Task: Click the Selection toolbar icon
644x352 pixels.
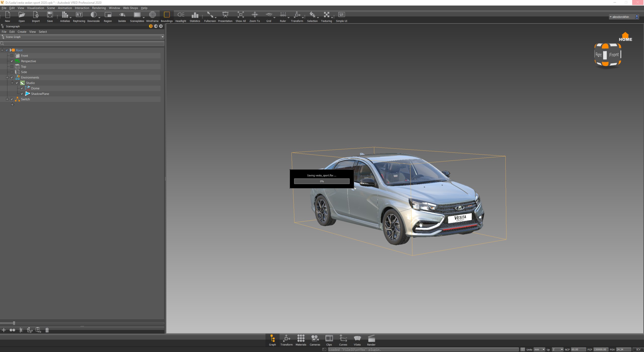Action: (x=312, y=15)
